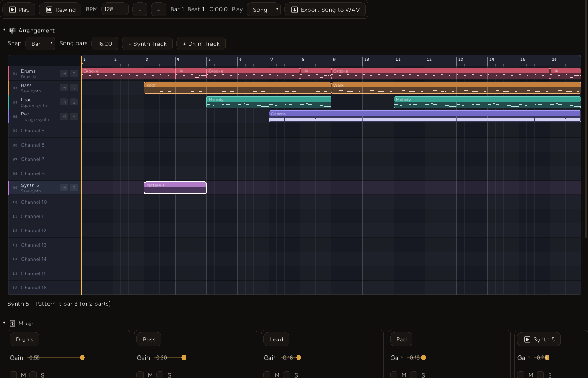
Task: Check the Lead mixer solo checkbox
Action: tap(287, 375)
